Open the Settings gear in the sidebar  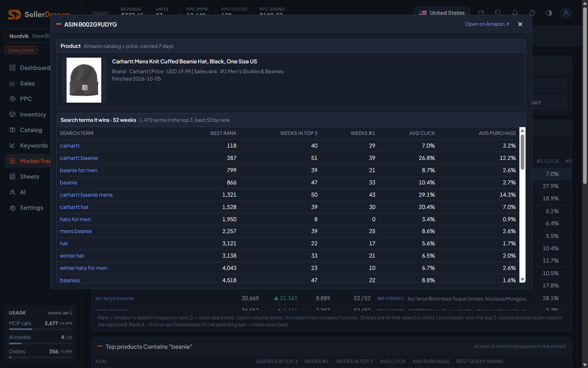pyautogui.click(x=12, y=208)
